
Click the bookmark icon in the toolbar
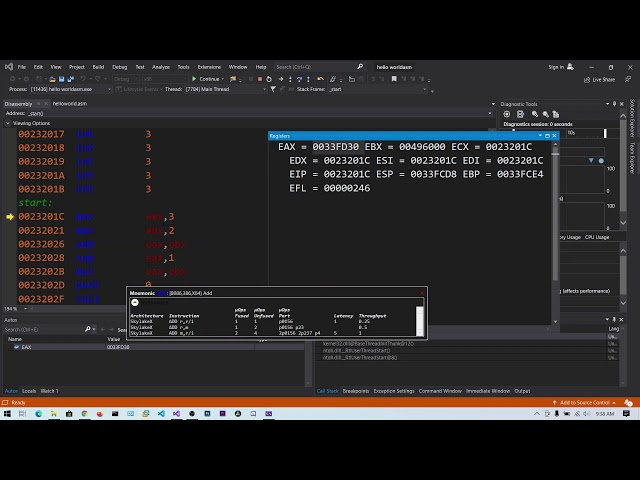[x=394, y=79]
